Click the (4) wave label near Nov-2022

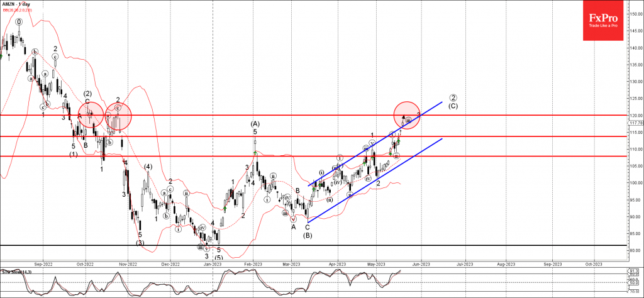click(148, 167)
